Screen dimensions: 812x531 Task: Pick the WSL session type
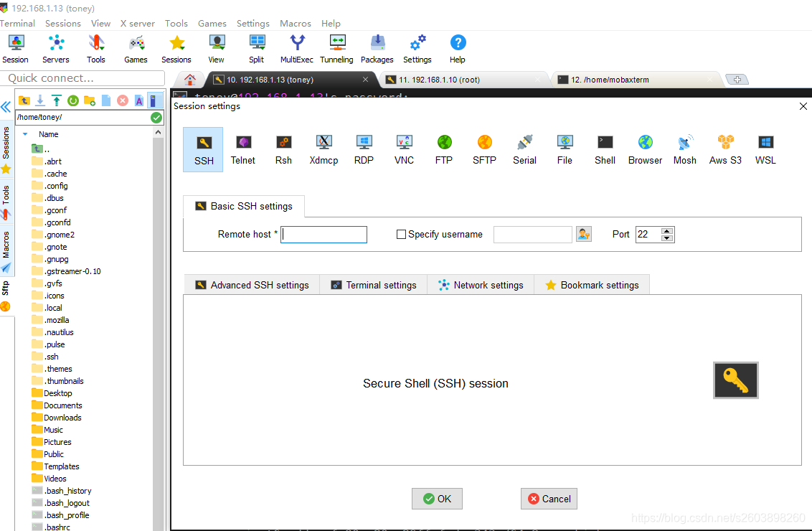pos(765,150)
